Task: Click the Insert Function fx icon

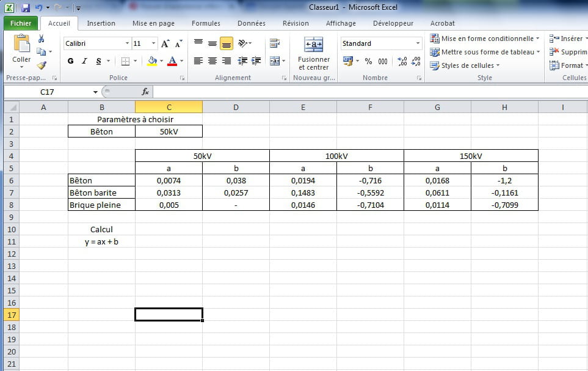Action: coord(145,92)
